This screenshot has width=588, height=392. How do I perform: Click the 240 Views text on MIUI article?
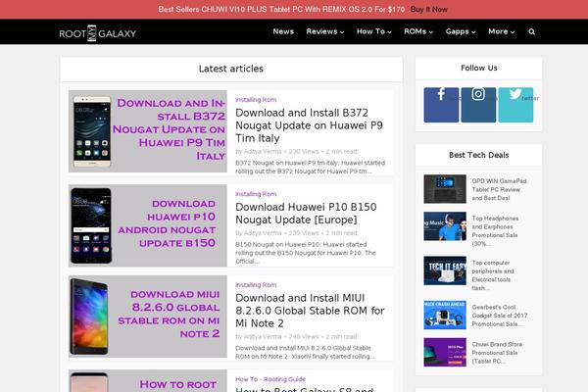point(304,336)
